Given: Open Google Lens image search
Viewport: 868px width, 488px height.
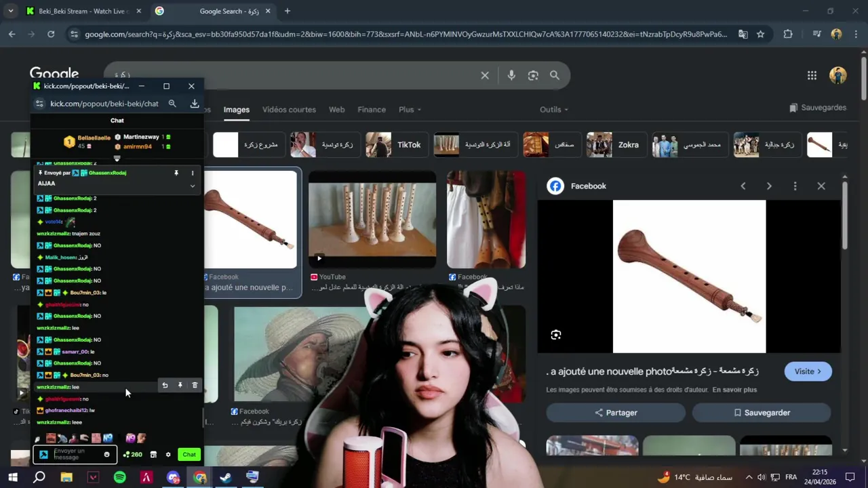Looking at the screenshot, I should coord(533,75).
